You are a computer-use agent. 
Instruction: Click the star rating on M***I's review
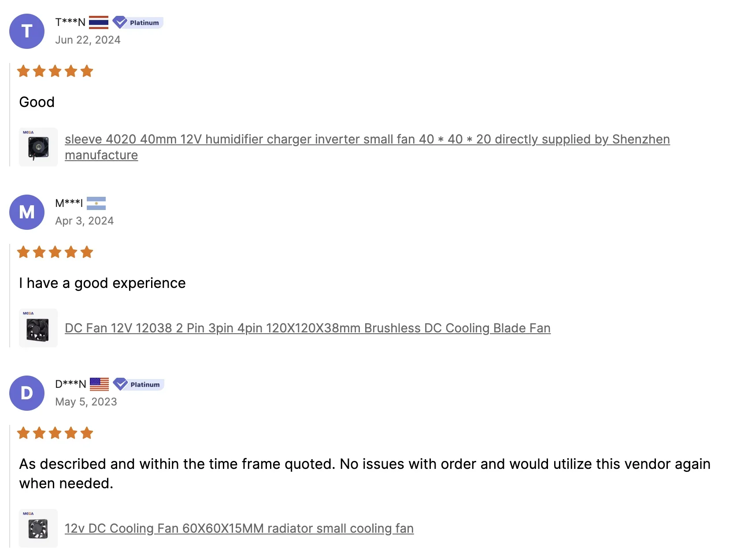point(55,252)
